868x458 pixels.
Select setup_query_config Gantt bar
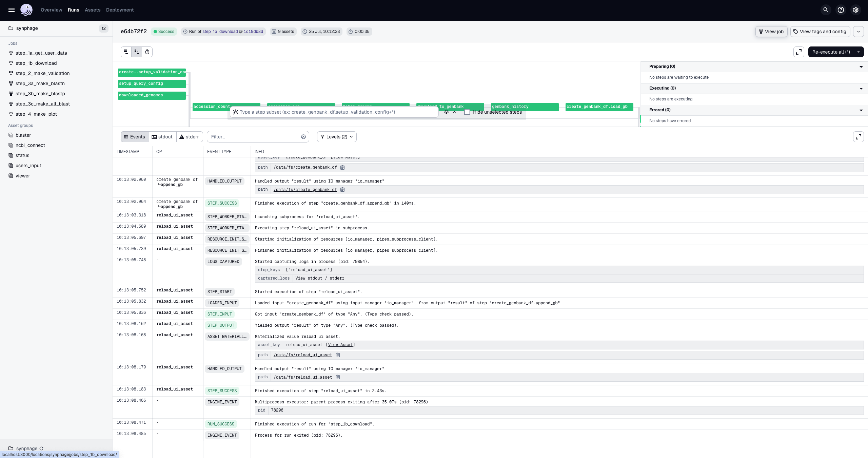152,84
